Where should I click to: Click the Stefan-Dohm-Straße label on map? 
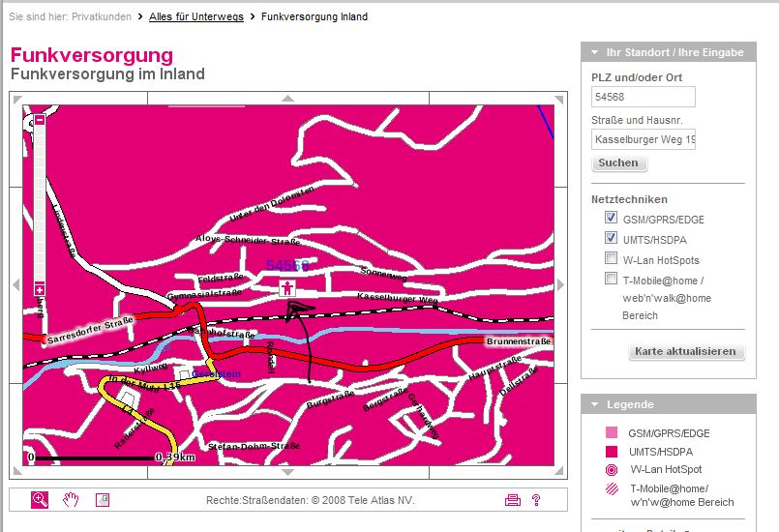pos(254,446)
